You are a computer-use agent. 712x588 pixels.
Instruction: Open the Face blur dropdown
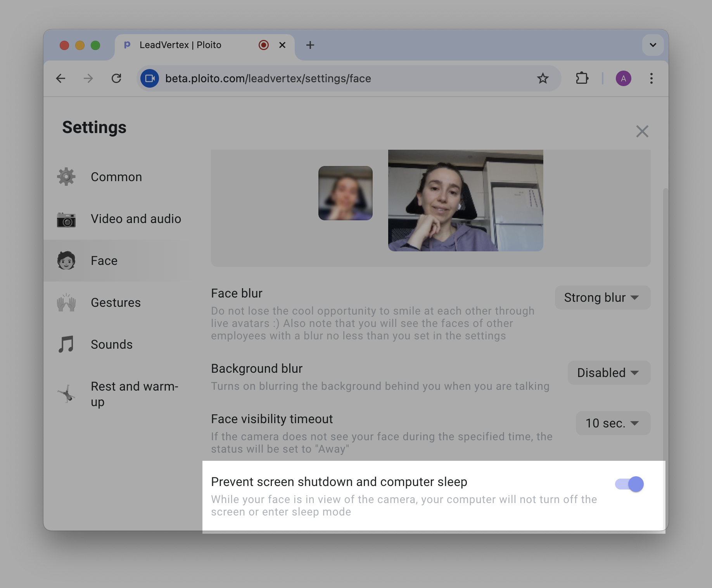(x=602, y=297)
